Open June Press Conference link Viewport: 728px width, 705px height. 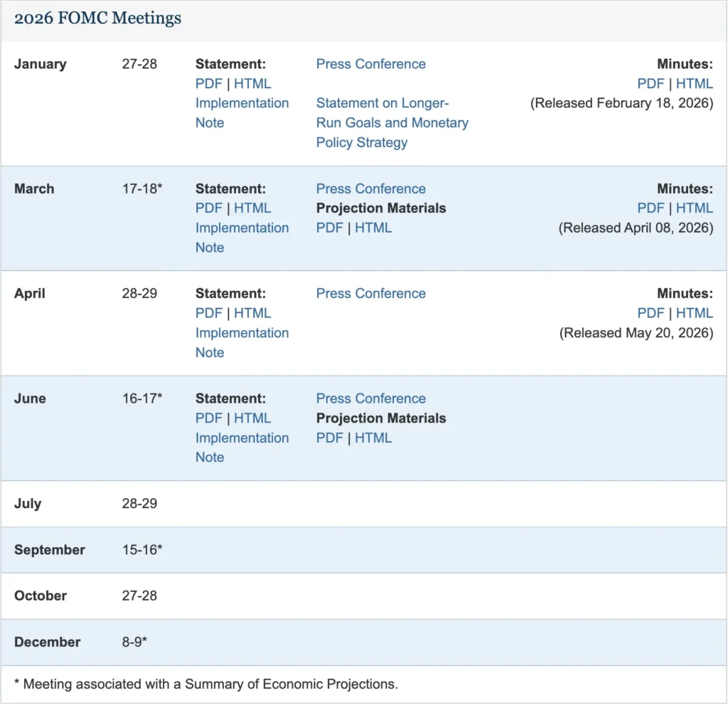click(371, 398)
